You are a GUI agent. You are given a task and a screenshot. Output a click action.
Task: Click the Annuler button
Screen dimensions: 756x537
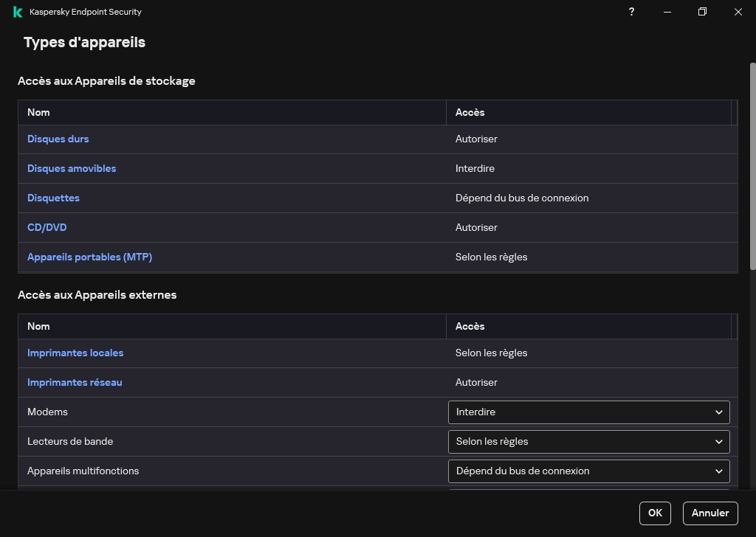(710, 513)
